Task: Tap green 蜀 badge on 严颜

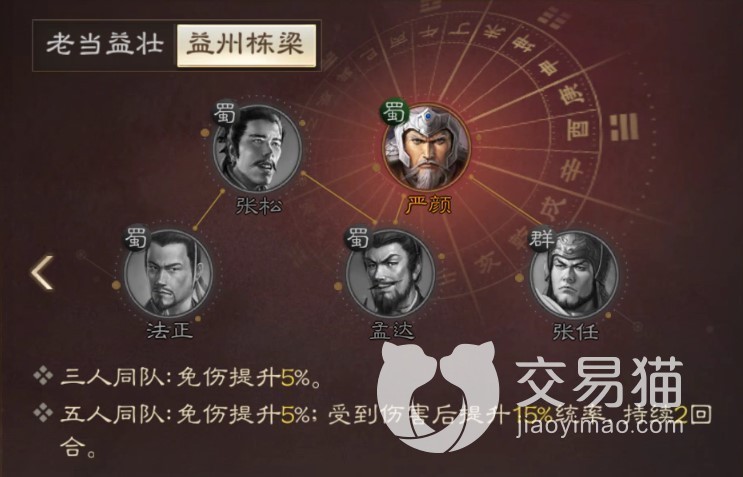Action: 394,112
